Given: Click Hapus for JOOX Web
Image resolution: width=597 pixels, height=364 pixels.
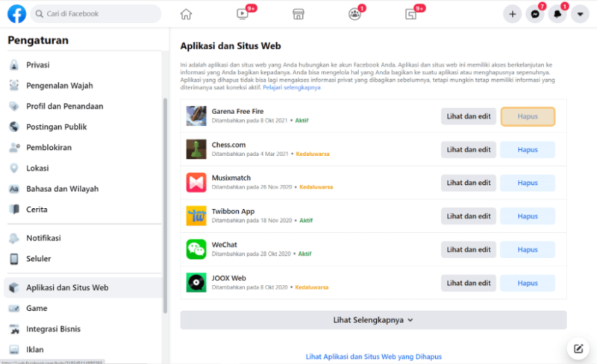Looking at the screenshot, I should coord(528,283).
